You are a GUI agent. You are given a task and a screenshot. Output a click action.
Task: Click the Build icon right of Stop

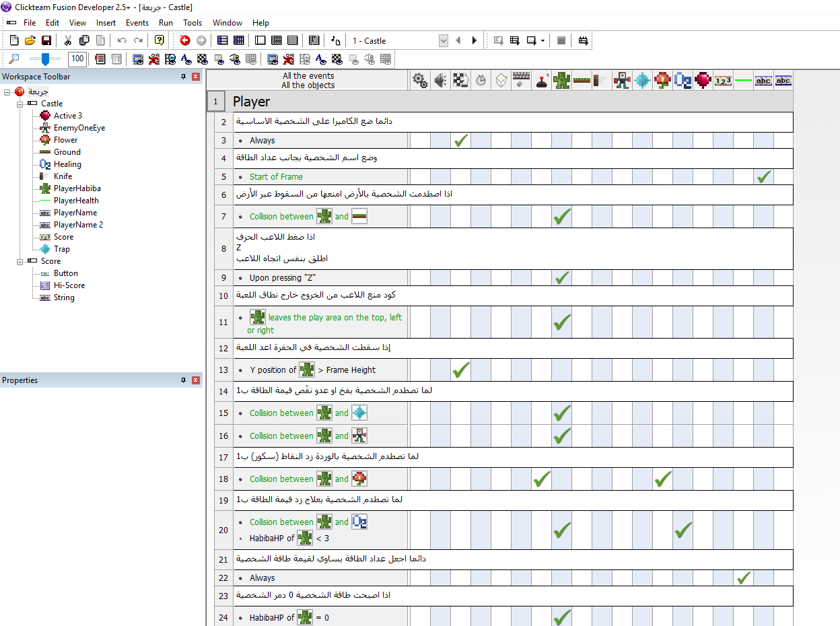(583, 40)
